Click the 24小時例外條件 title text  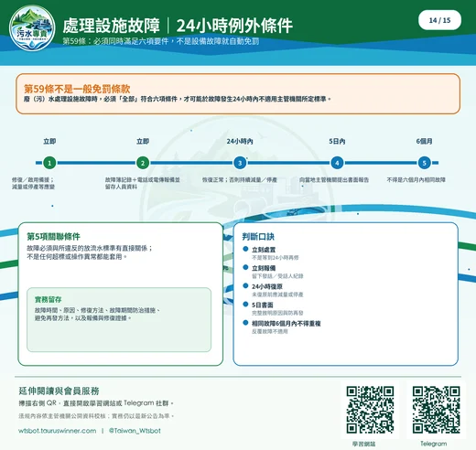[x=234, y=26]
